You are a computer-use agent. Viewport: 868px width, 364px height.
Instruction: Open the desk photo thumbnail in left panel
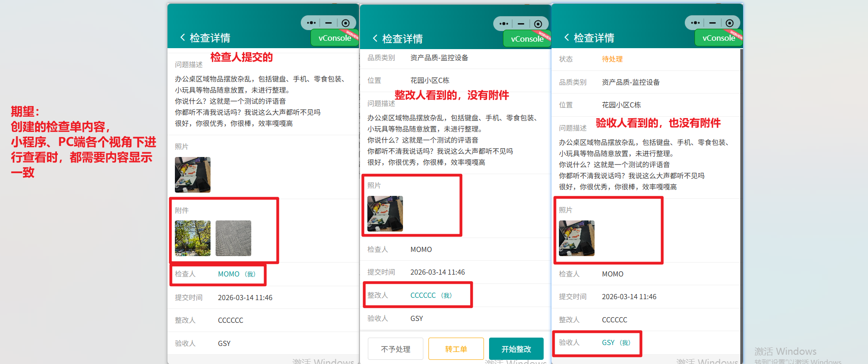[x=192, y=175]
